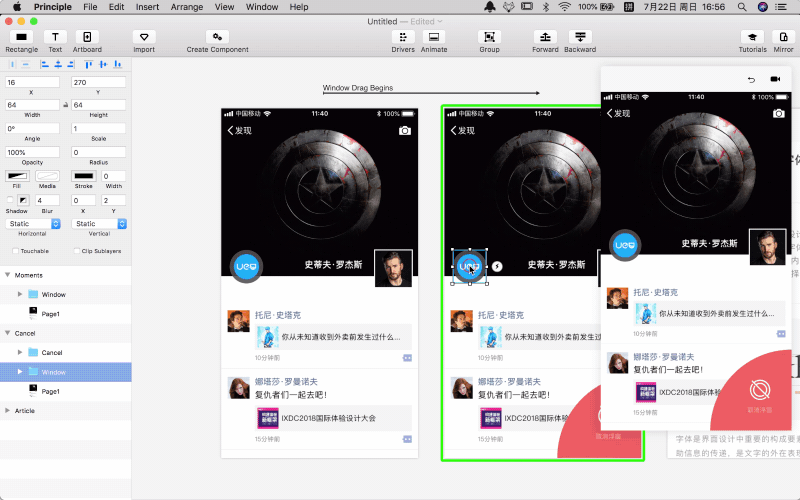The width and height of the screenshot is (800, 500).
Task: Open the Insert menu
Action: [147, 7]
